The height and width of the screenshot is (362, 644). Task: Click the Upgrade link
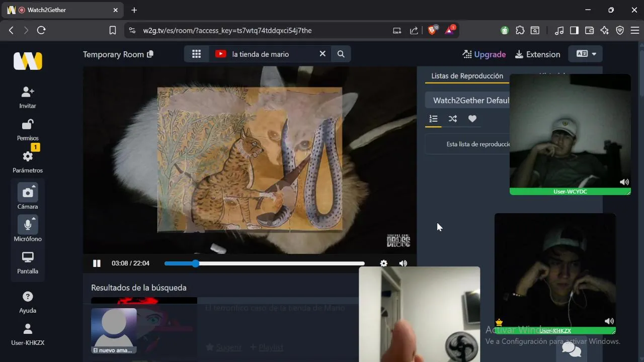coord(484,54)
